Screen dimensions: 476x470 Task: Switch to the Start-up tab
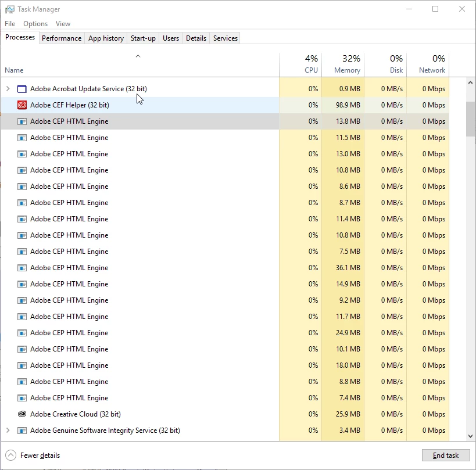pyautogui.click(x=143, y=38)
